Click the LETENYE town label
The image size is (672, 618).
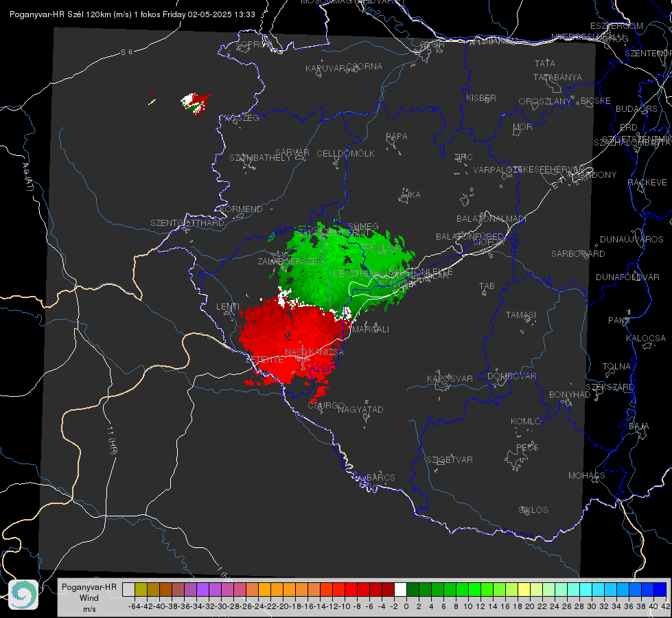pyautogui.click(x=264, y=360)
